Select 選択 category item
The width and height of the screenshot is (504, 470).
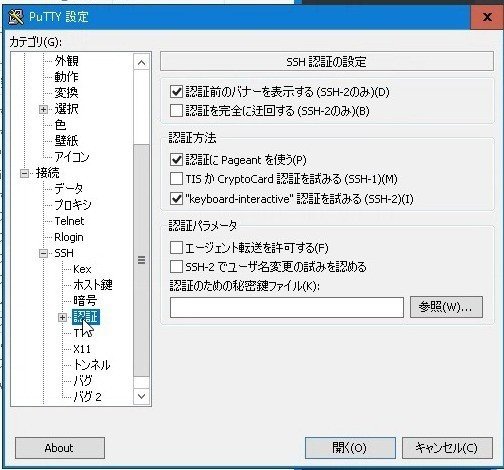click(x=67, y=109)
